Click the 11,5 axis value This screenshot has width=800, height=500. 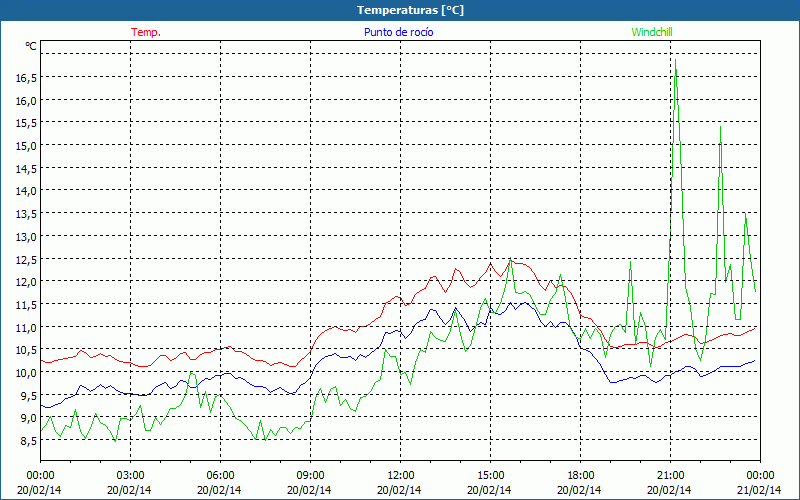(x=26, y=305)
